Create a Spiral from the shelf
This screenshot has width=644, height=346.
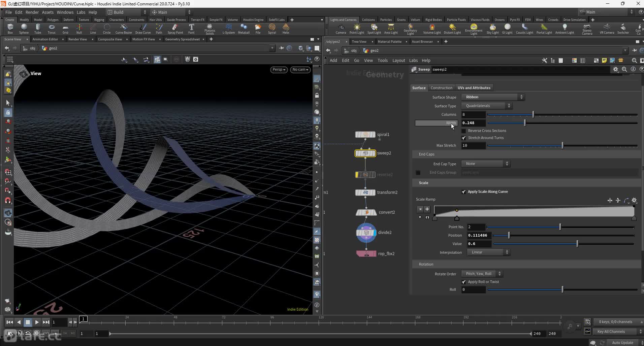272,29
